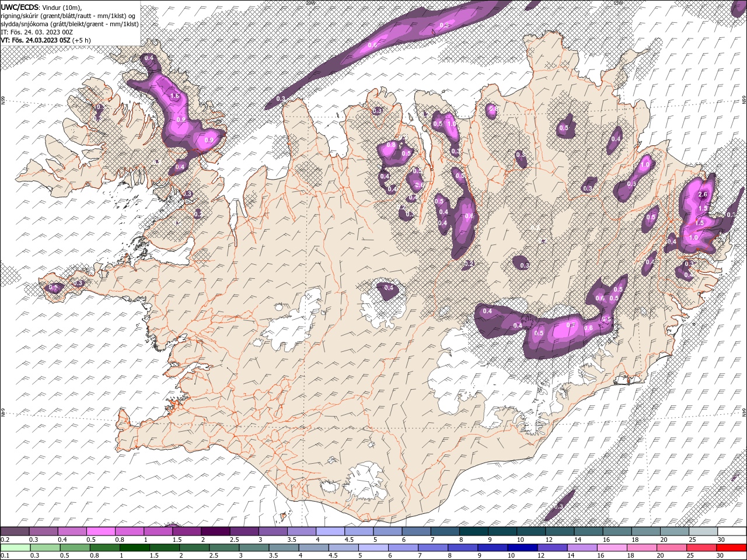Viewport: 747px width, 560px height.
Task: Choose the 2 green swatch in lower rain legend
Action: tap(194, 548)
